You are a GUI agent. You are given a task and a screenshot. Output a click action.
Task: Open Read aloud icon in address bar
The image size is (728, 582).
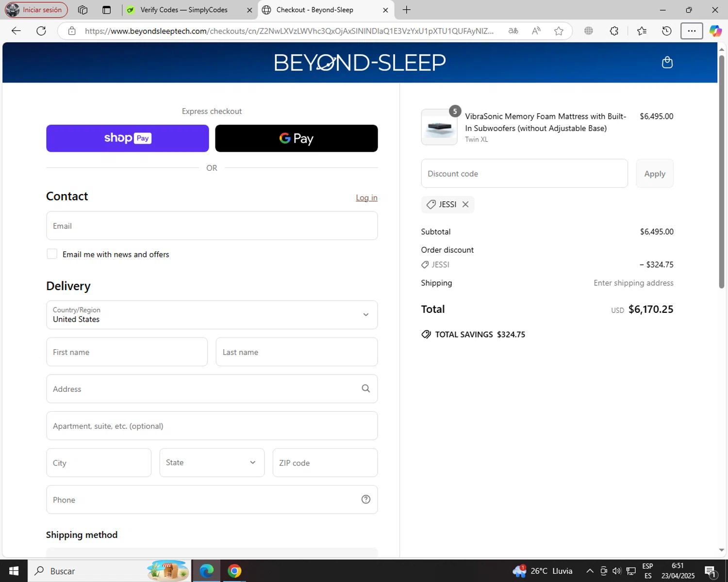[x=536, y=31]
